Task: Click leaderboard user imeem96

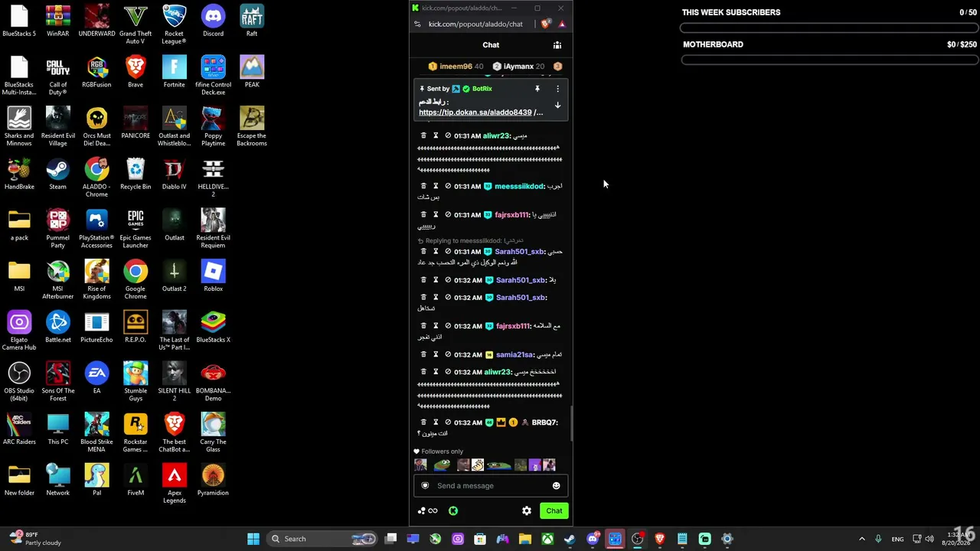Action: [x=456, y=67]
